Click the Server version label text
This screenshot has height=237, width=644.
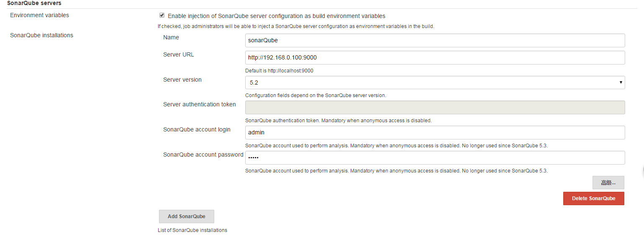coord(182,80)
